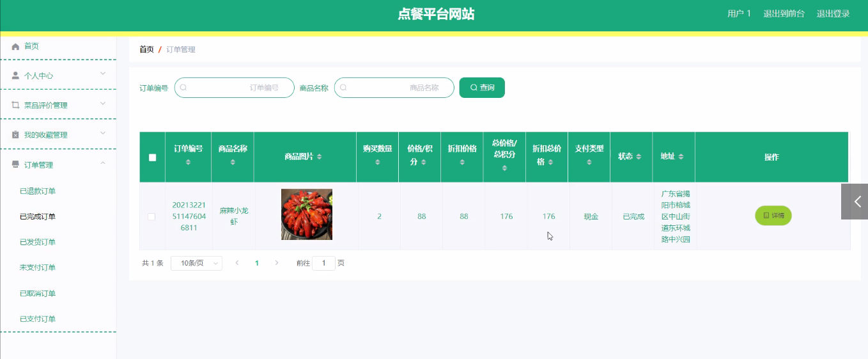The width and height of the screenshot is (868, 359).
Task: Click the 订单编号 search input field
Action: tap(234, 88)
